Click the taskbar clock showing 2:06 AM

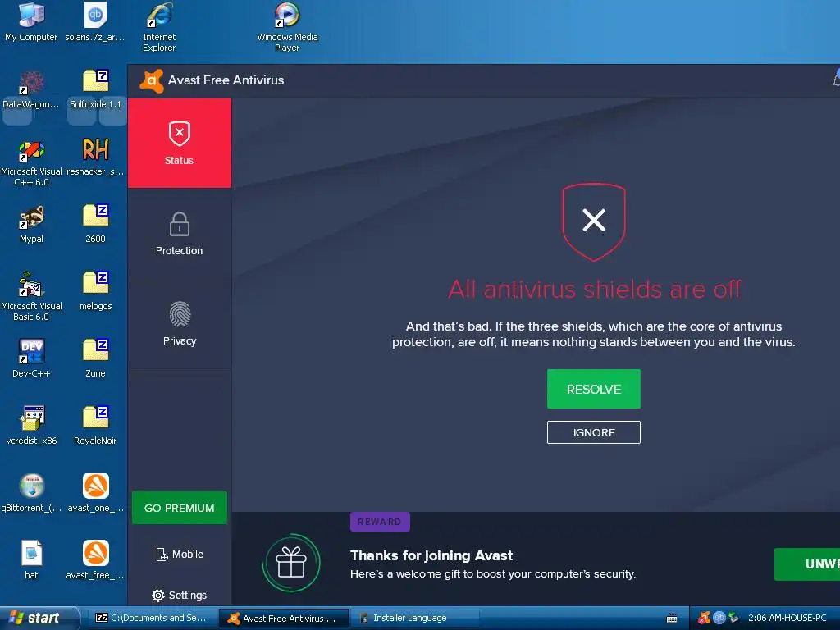tap(787, 618)
